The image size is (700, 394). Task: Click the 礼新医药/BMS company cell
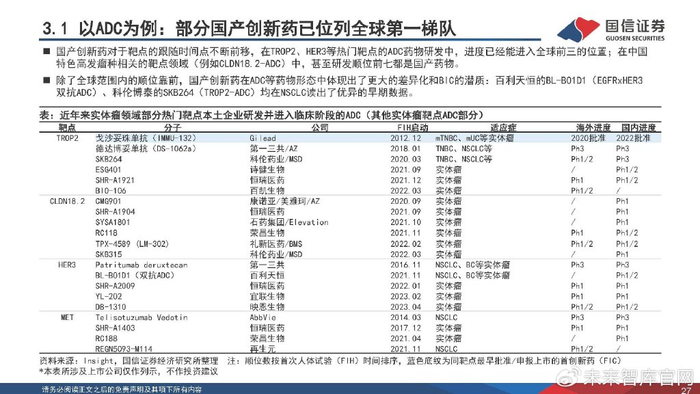click(x=276, y=244)
